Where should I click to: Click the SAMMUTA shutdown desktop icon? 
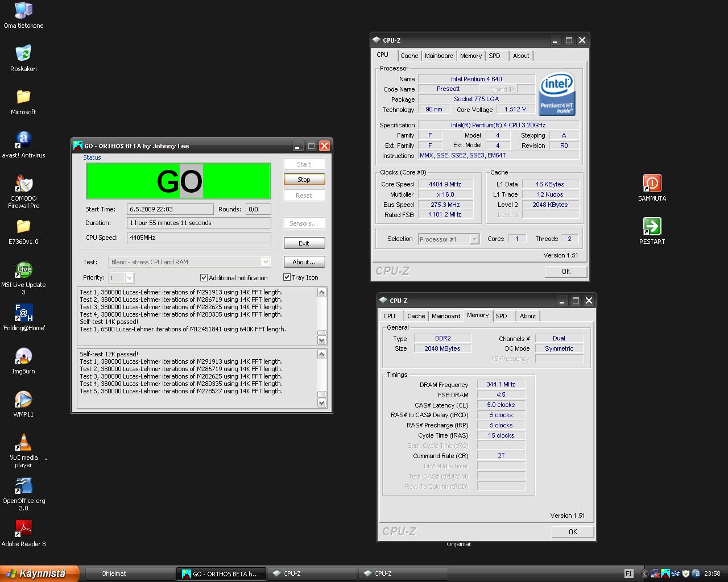coord(652,188)
